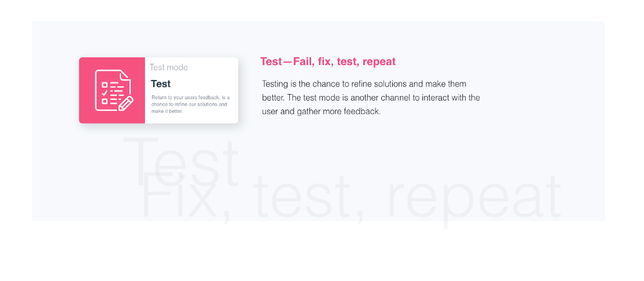
Task: Click the pink heading "Test—Fail, fix, test, repeat"
Action: 328,62
